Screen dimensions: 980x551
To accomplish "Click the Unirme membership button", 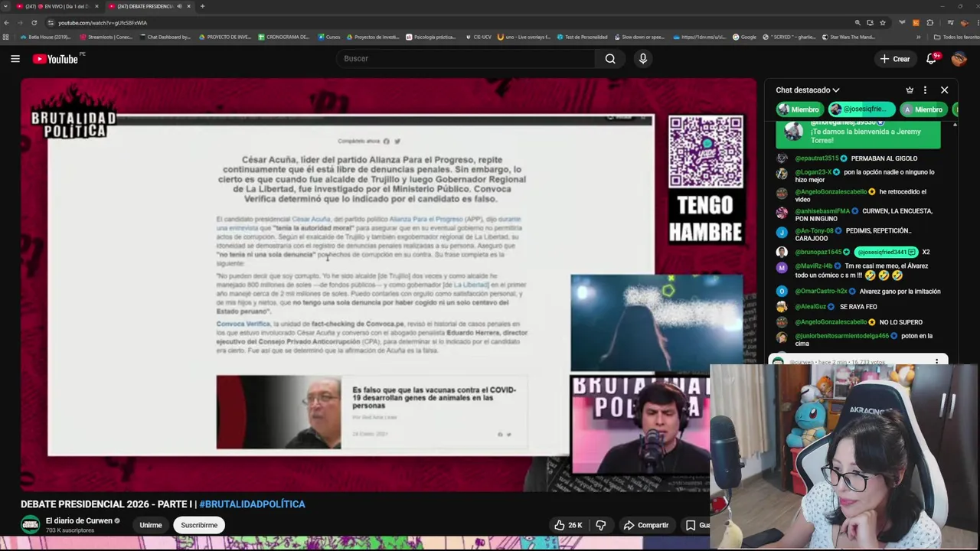I will (151, 525).
